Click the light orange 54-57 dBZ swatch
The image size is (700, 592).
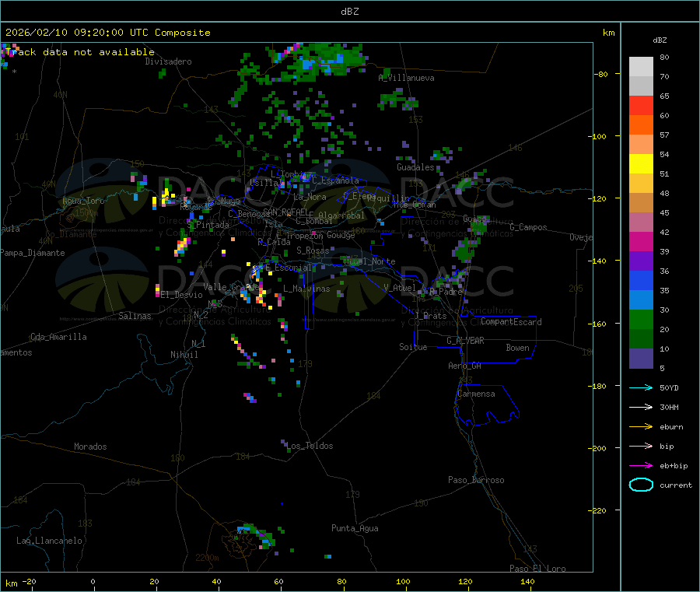[x=641, y=144]
